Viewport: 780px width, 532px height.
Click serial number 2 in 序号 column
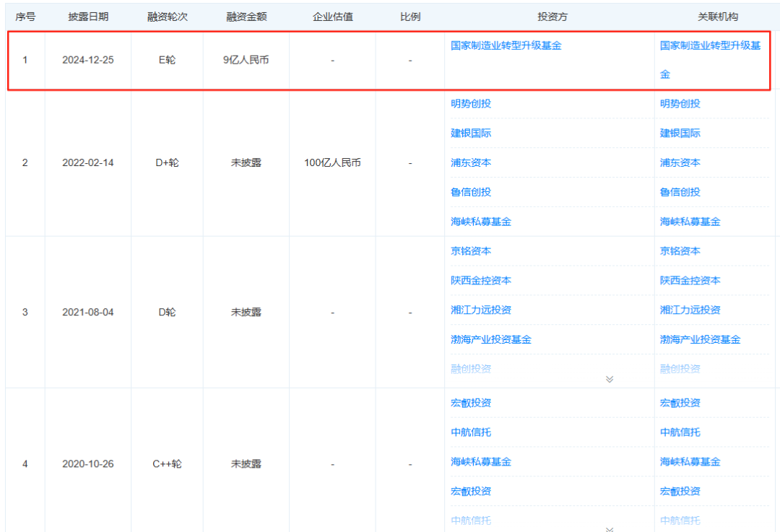tap(25, 162)
